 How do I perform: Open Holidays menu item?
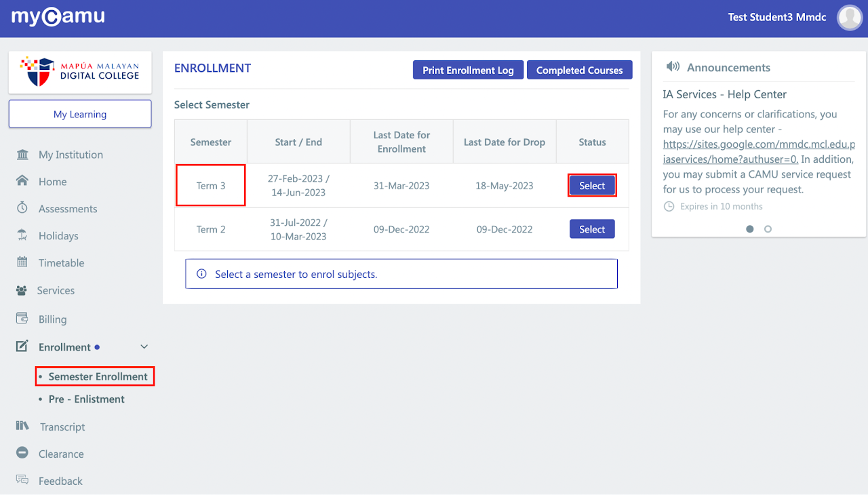pos(58,236)
